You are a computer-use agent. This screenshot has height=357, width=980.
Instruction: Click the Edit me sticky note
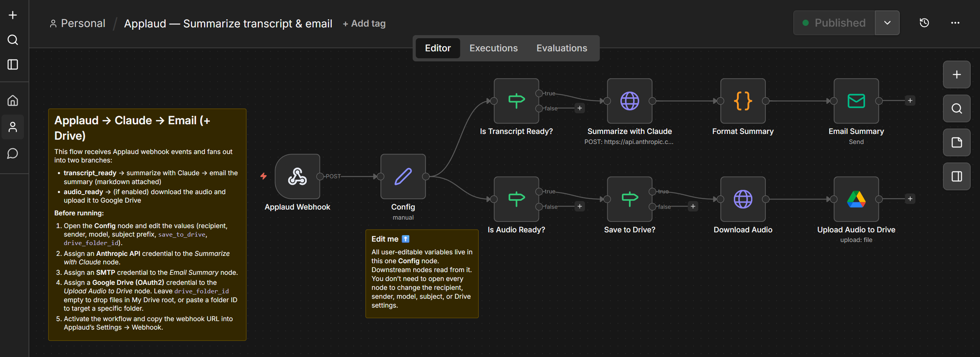pos(422,274)
